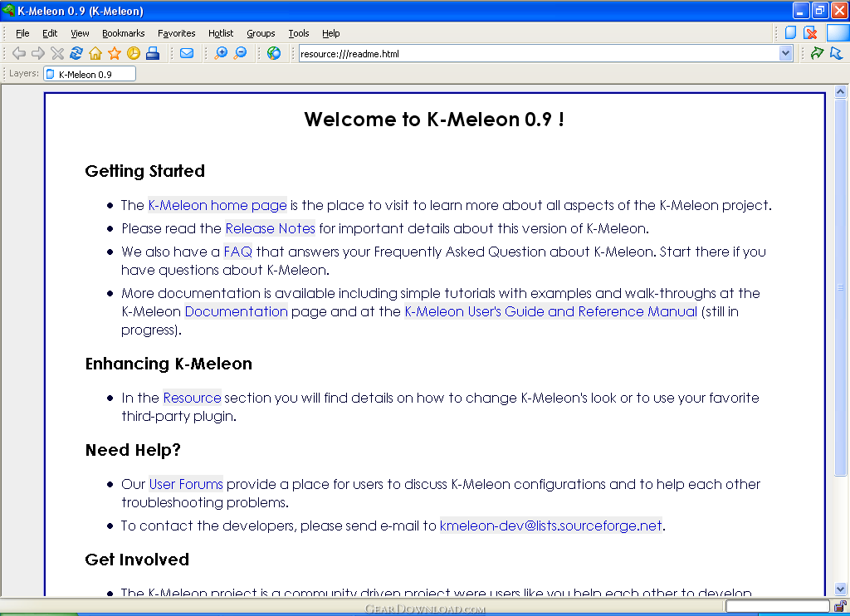Click the vertical scrollbar down arrow
850x616 pixels.
pyautogui.click(x=840, y=589)
